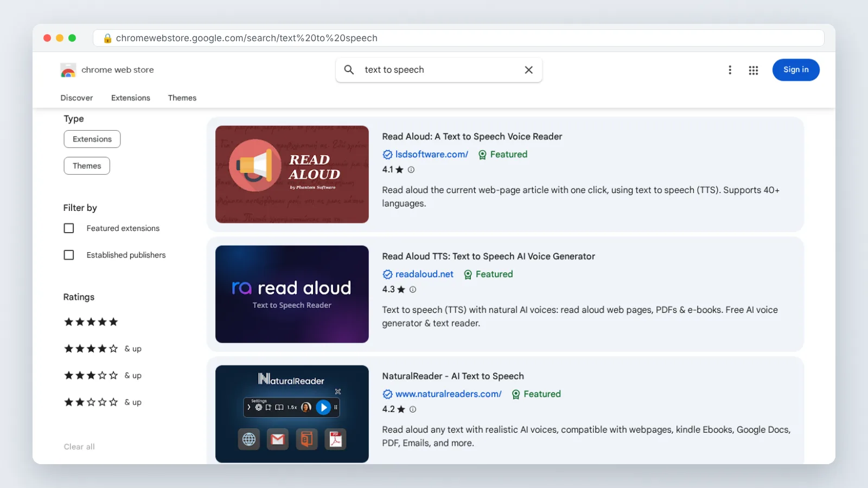Open the www.naturalreaders.com/ link
Image resolution: width=868 pixels, height=488 pixels.
(449, 394)
